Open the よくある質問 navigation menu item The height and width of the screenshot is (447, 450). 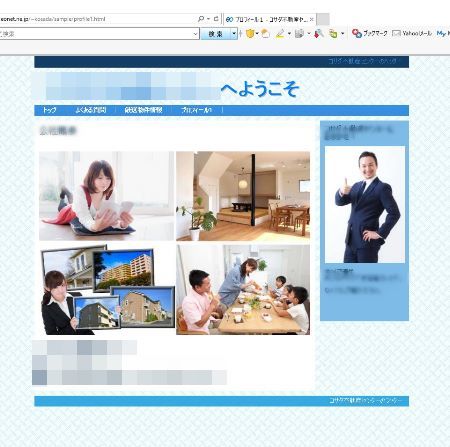coord(91,110)
